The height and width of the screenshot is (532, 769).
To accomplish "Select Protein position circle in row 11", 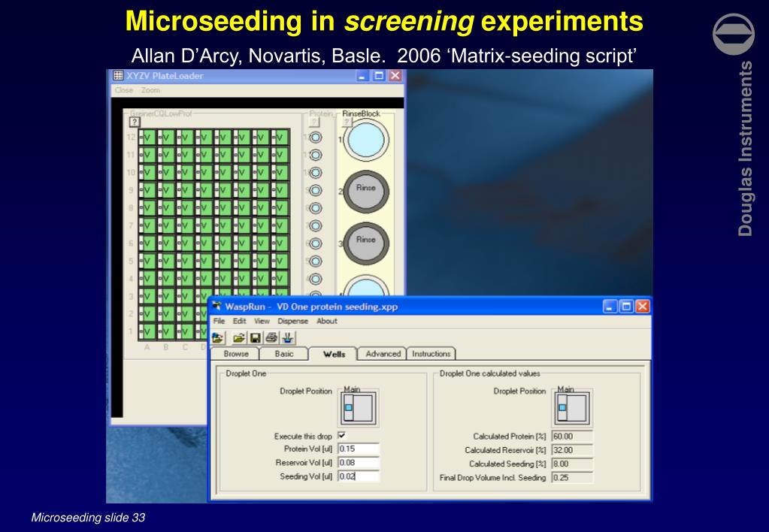I will click(316, 156).
